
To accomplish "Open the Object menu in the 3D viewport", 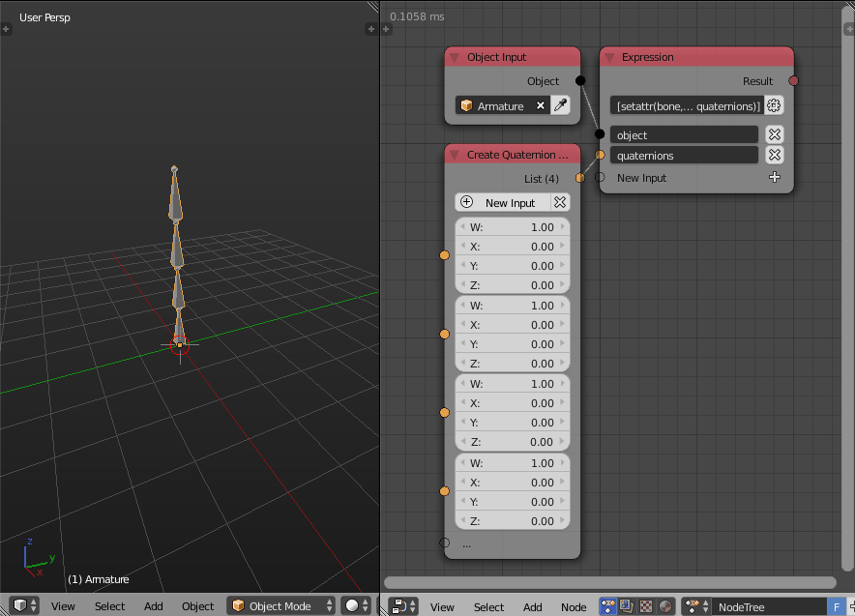I will coord(197,605).
